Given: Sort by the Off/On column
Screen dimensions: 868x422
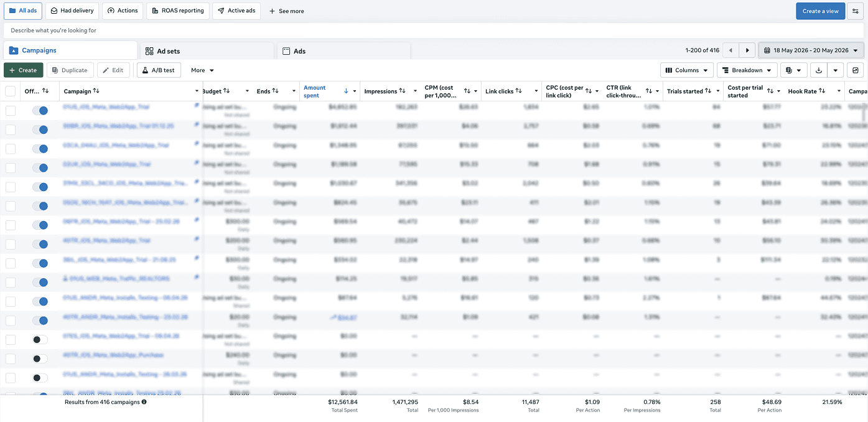Looking at the screenshot, I should tap(45, 91).
